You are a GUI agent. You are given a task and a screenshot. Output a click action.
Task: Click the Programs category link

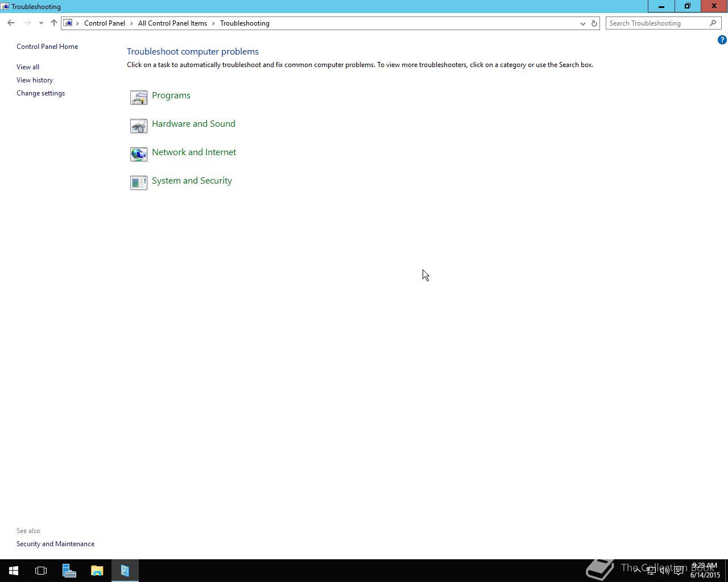click(171, 95)
